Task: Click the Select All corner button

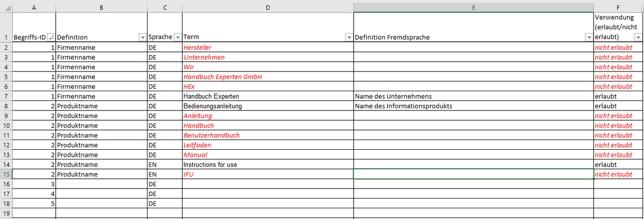Action: [x=5, y=6]
